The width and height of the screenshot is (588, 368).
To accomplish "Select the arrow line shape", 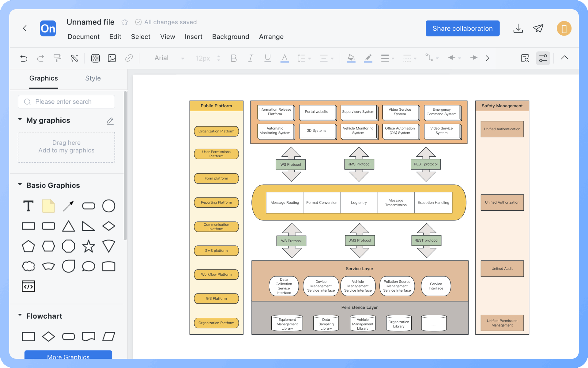I will [x=68, y=206].
